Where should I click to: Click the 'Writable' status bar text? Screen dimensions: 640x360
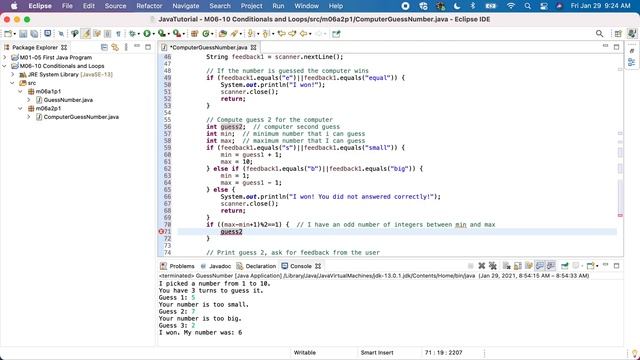tap(304, 353)
